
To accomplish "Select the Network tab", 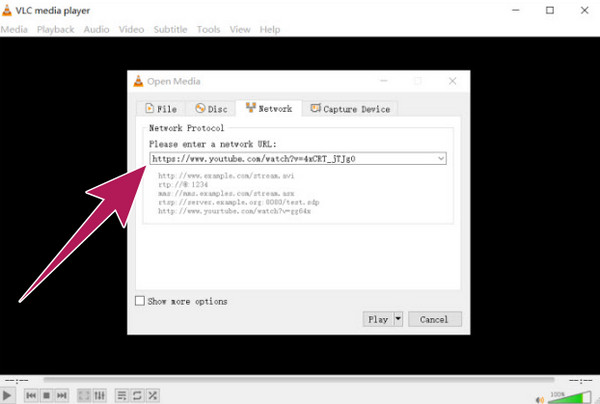I will (x=269, y=108).
